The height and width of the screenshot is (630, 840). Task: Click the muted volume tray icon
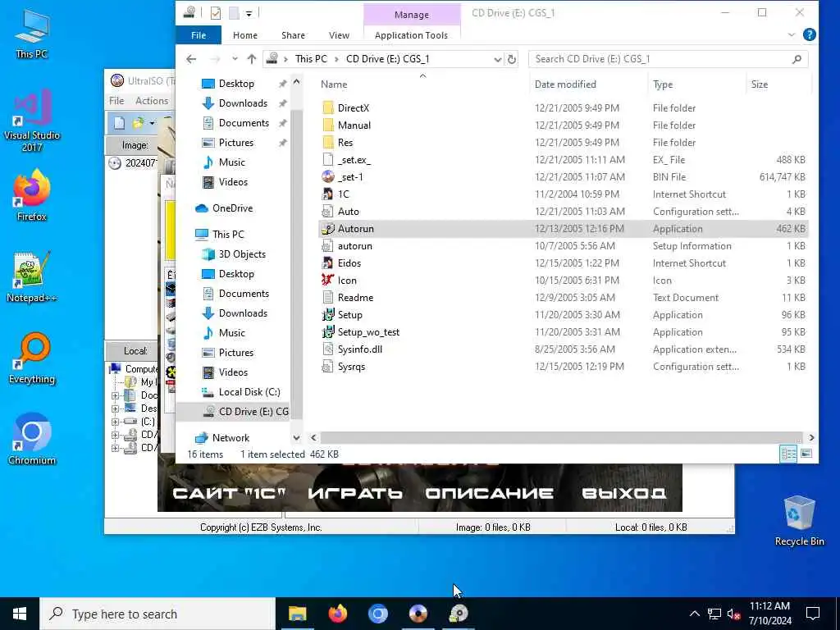pos(734,614)
